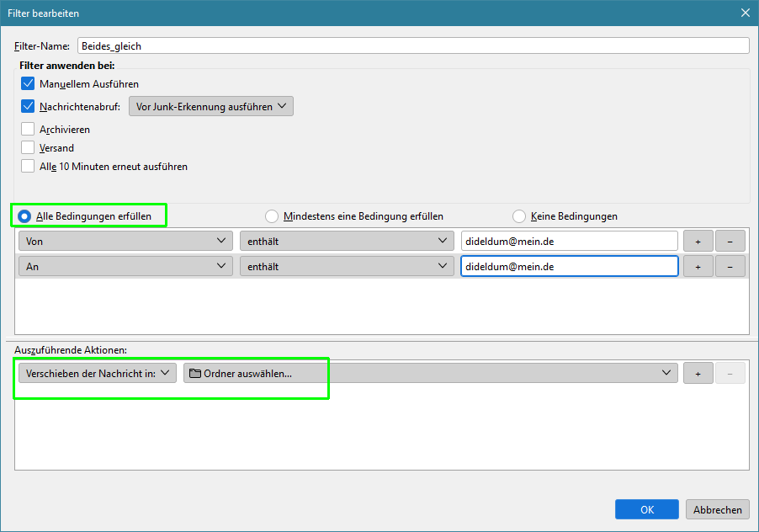
Task: Remove the Von condition row
Action: click(730, 242)
